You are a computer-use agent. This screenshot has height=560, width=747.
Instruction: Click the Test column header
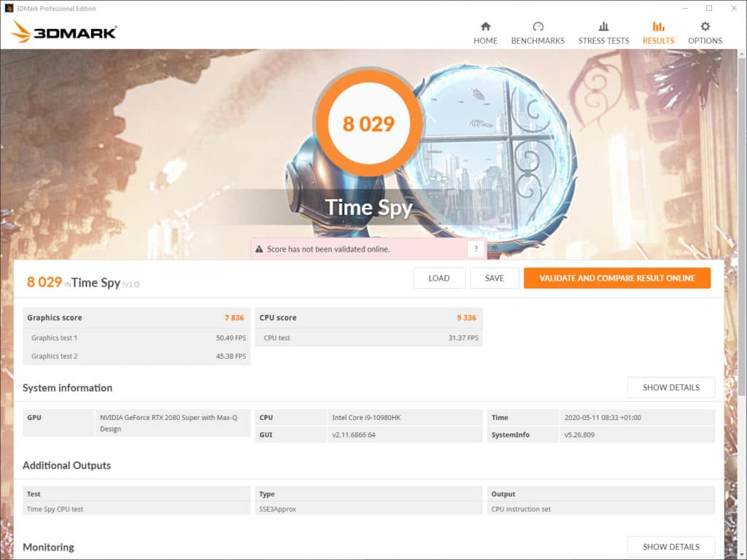pyautogui.click(x=136, y=494)
